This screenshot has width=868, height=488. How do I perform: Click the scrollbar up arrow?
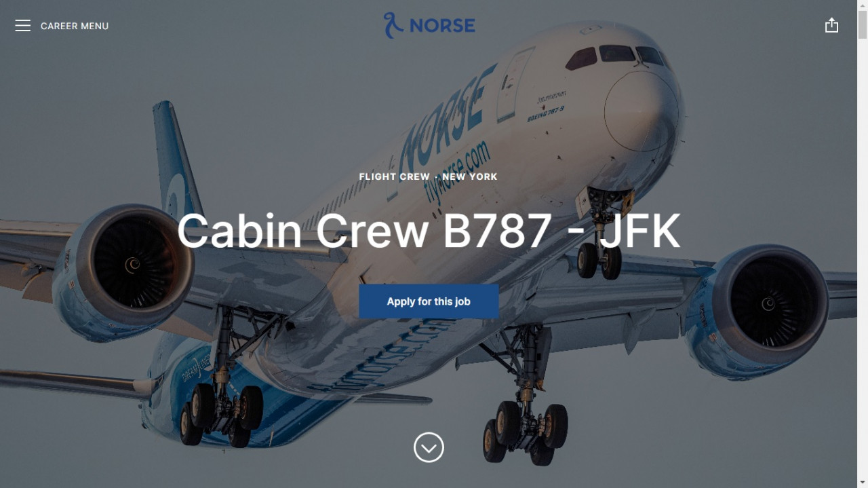coord(863,5)
